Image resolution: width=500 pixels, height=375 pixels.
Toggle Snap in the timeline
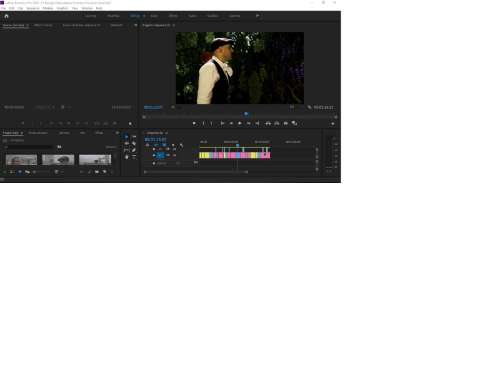coord(156,146)
